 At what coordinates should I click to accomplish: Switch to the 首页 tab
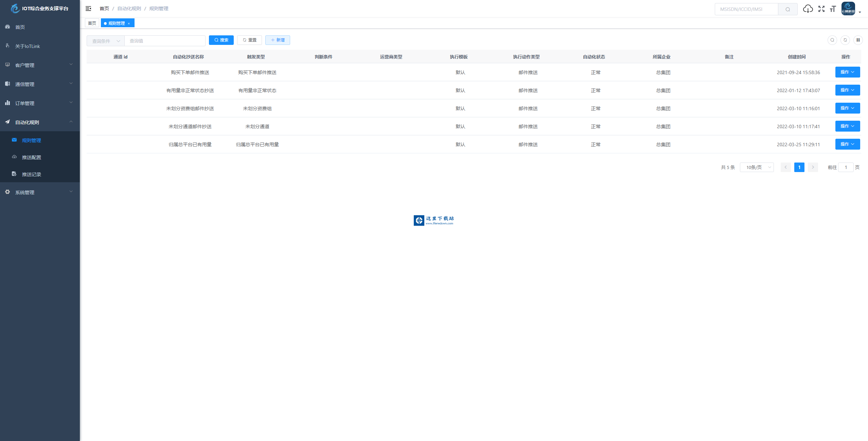click(92, 23)
